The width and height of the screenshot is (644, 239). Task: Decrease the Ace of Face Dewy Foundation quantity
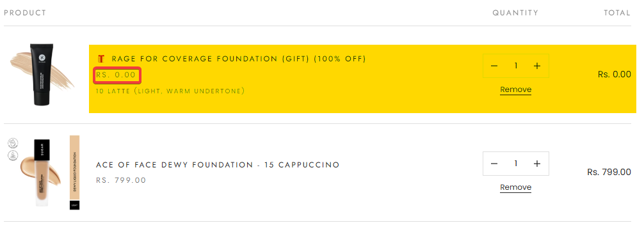[x=494, y=164]
